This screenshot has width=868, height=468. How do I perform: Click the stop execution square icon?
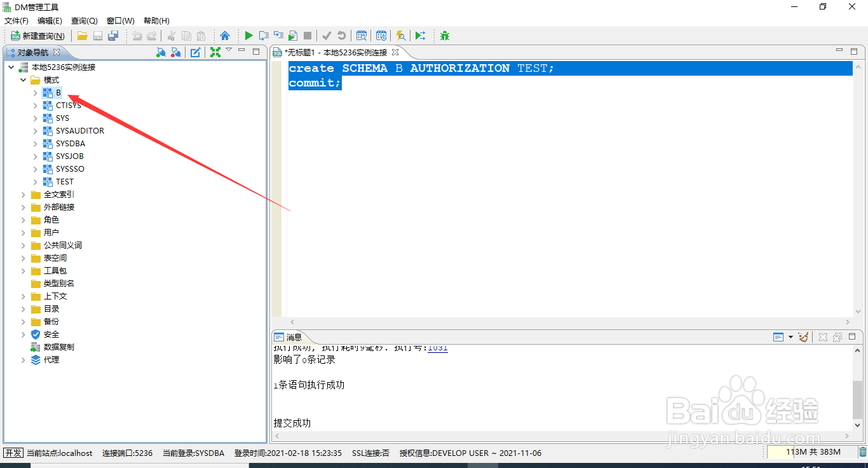click(x=308, y=36)
